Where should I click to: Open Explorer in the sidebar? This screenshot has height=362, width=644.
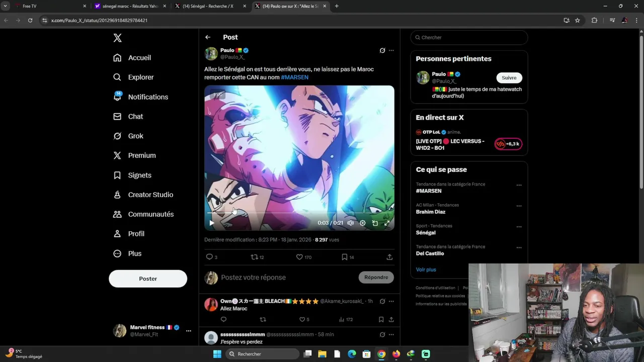point(133,77)
